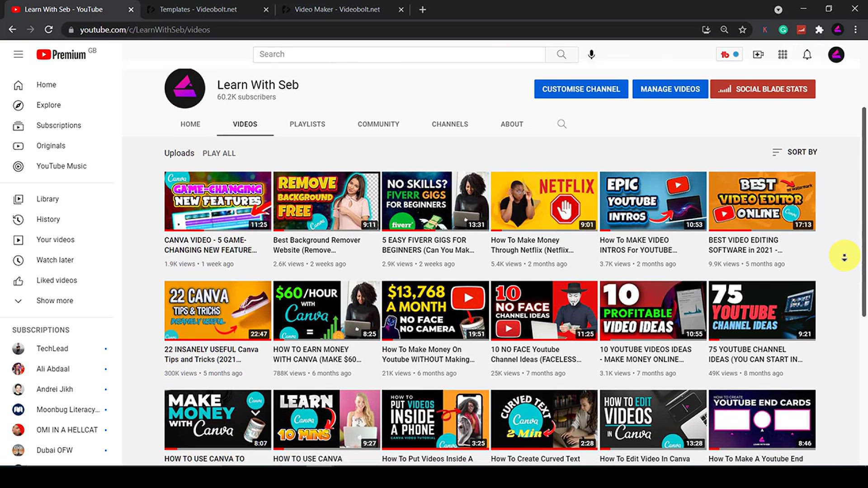Screen dimensions: 868x488
Task: Click the page vertical scrollbar
Action: (864, 211)
